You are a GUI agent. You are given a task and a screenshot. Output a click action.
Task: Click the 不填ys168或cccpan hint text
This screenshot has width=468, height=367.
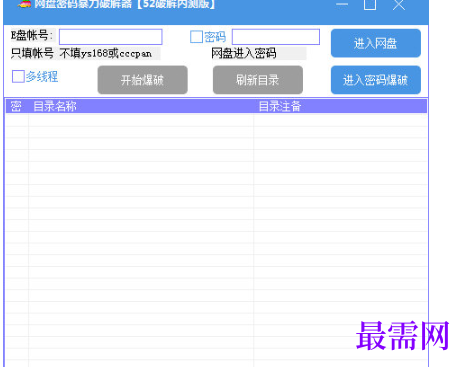pyautogui.click(x=106, y=53)
